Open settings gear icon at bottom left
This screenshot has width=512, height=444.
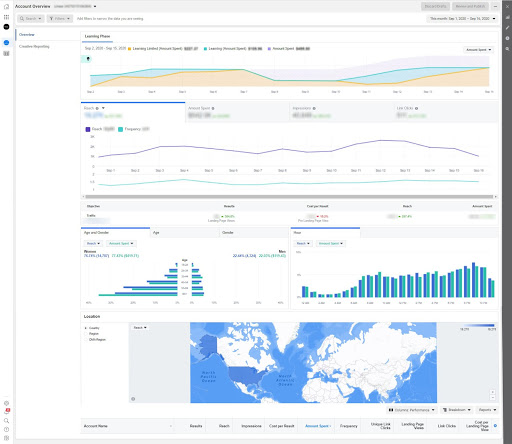click(x=6, y=403)
